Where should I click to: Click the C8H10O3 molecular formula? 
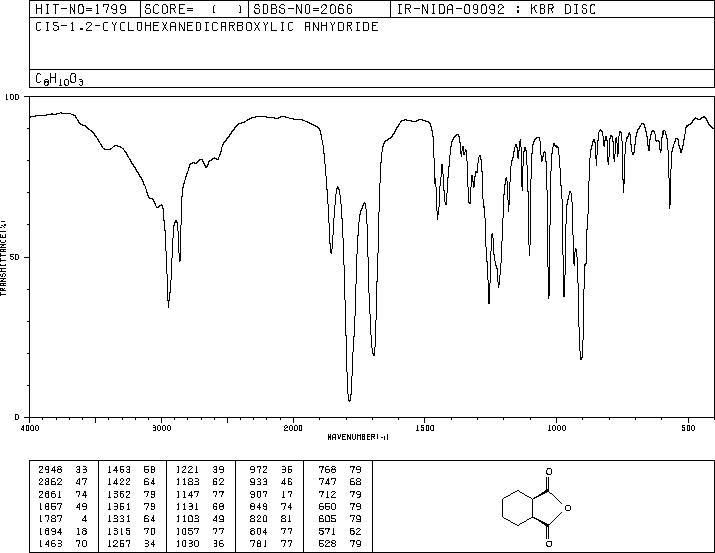point(59,79)
